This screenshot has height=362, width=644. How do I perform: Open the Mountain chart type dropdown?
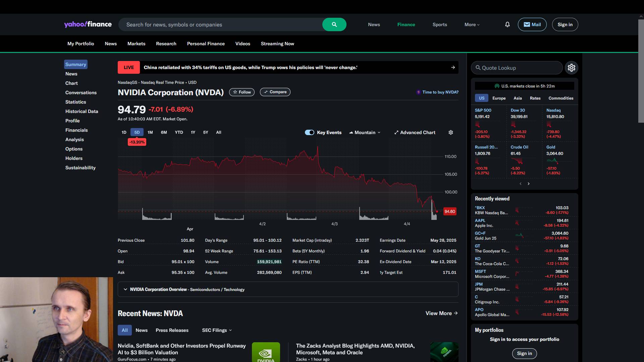pos(365,132)
